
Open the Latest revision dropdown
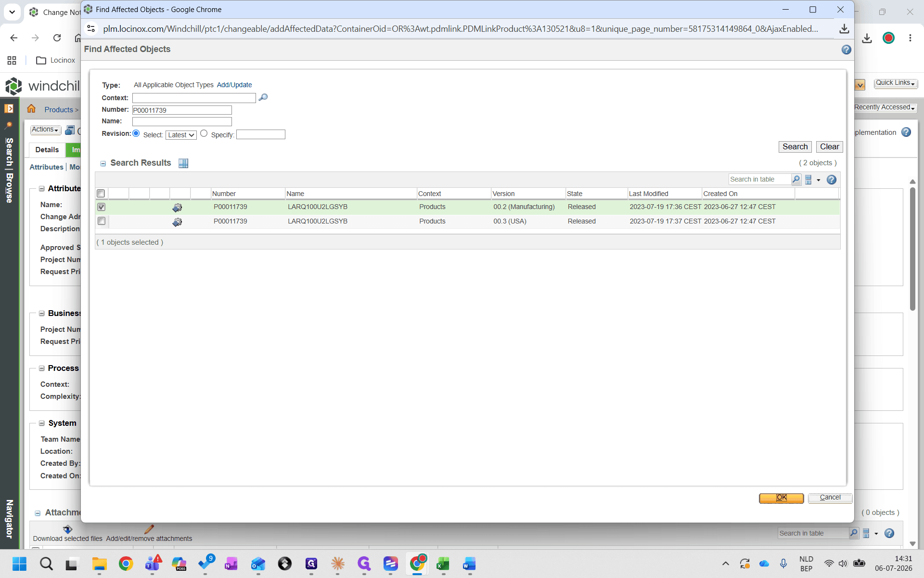(x=181, y=135)
